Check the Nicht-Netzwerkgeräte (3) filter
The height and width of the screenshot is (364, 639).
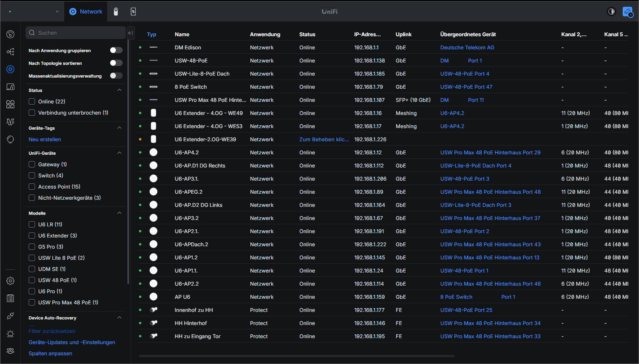(x=32, y=198)
